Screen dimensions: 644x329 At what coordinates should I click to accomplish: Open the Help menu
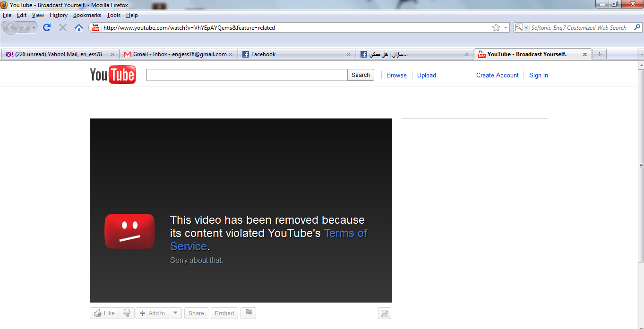132,15
